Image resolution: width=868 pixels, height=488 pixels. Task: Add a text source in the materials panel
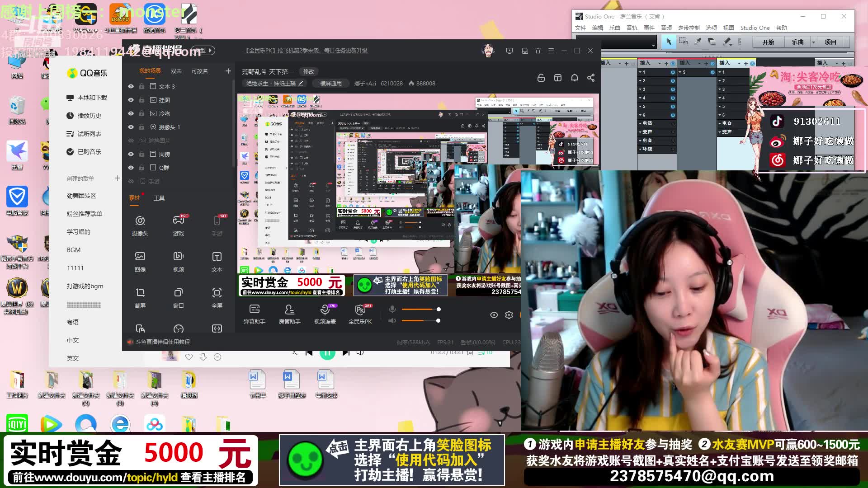pyautogui.click(x=217, y=262)
